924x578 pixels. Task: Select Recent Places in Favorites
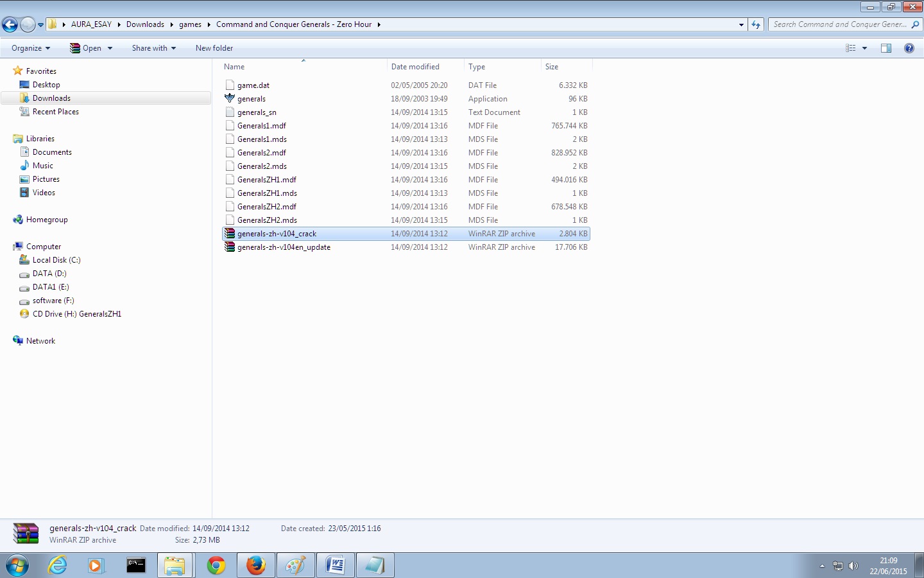tap(56, 112)
